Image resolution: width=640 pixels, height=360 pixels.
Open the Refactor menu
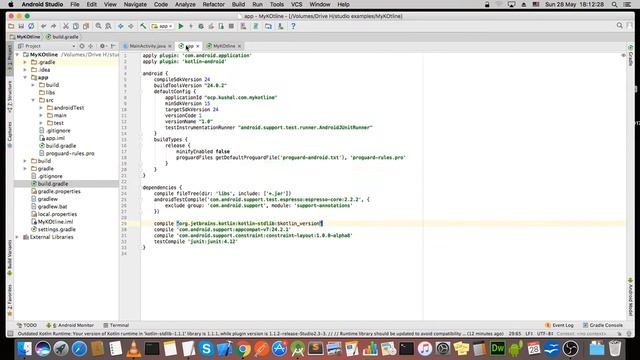point(213,4)
